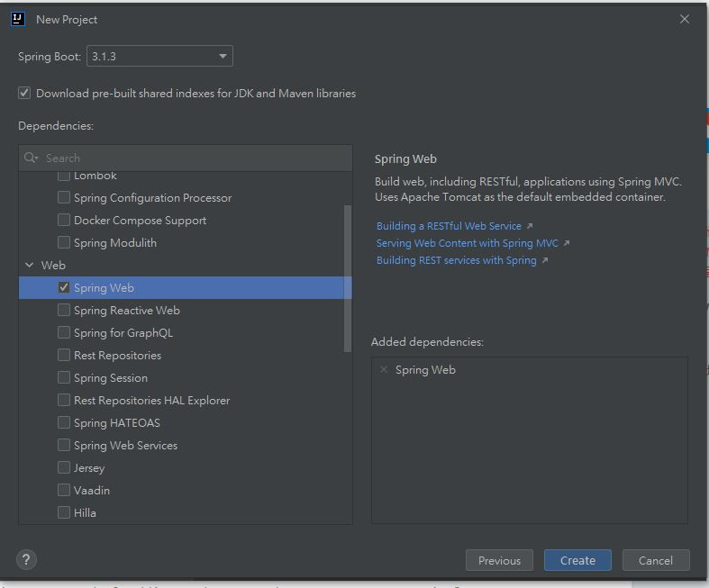Select the Spring HATEOAS row text

116,423
